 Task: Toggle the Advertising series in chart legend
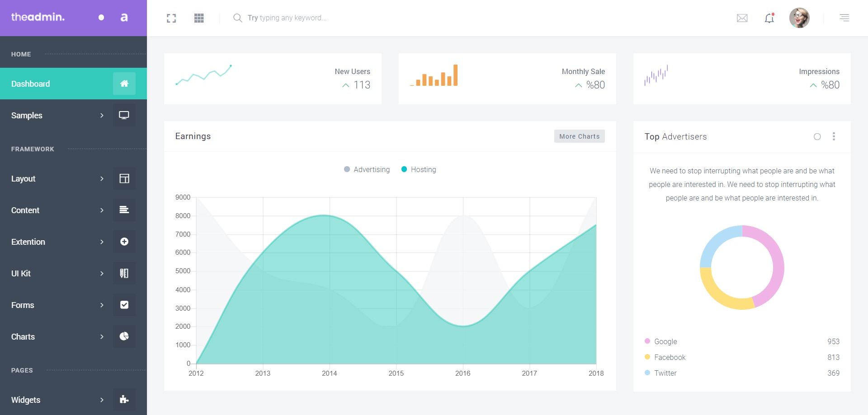(x=367, y=169)
